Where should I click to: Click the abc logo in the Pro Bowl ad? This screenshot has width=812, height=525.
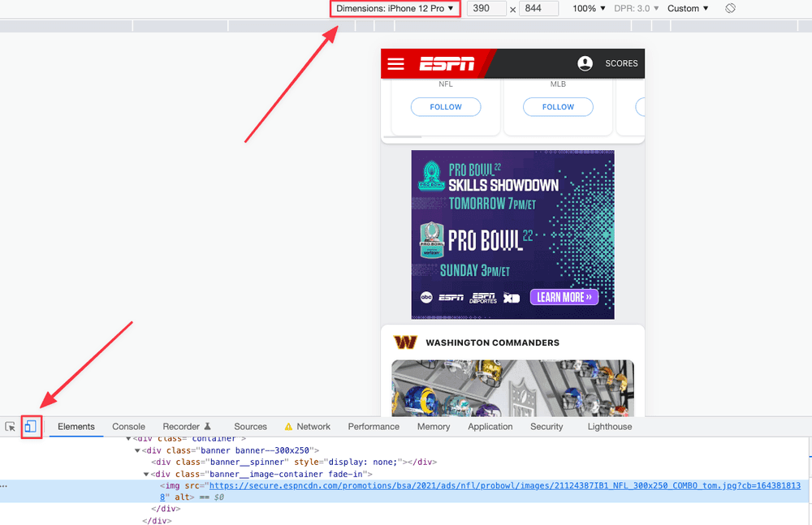(425, 298)
